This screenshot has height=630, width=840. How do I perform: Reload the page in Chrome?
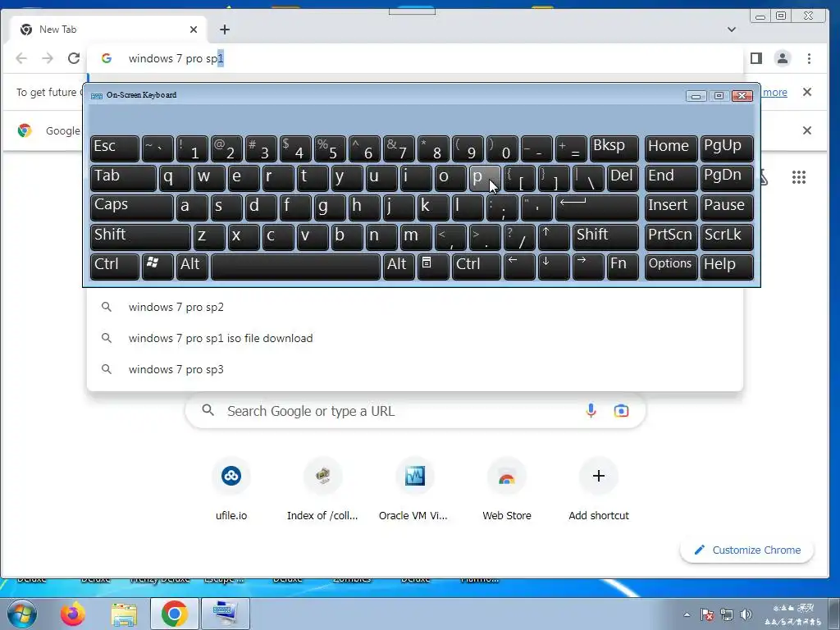click(x=74, y=58)
